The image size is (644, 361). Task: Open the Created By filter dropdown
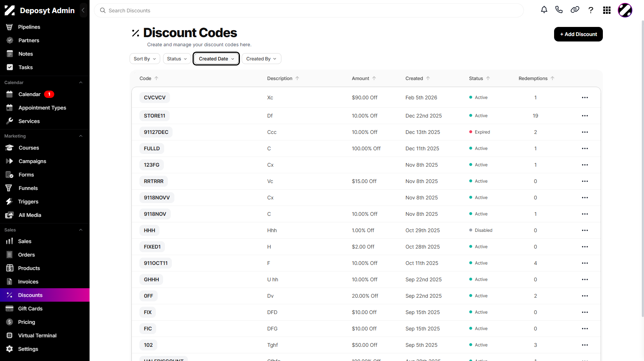click(x=261, y=59)
